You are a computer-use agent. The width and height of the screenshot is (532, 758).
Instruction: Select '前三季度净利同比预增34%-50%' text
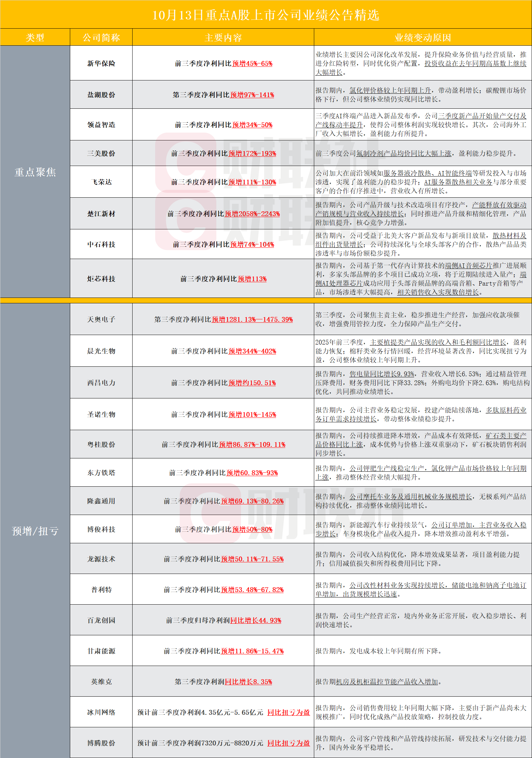224,125
